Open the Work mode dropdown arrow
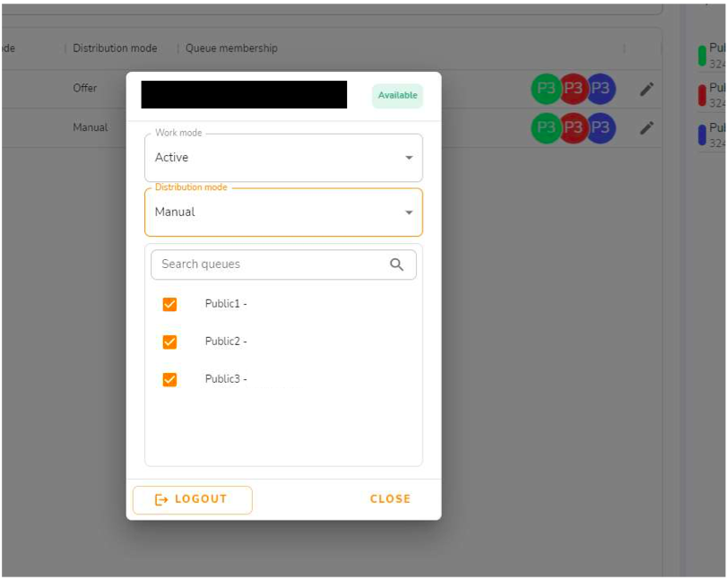The height and width of the screenshot is (580, 728). tap(409, 158)
